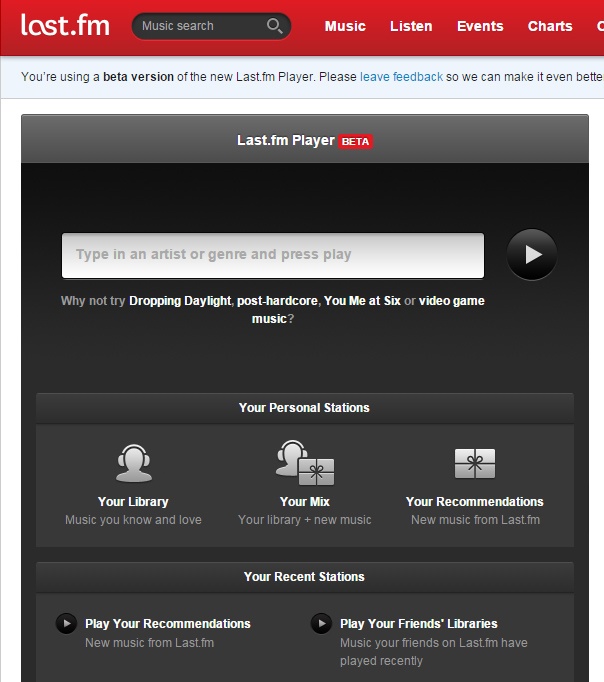Open the Music menu
Screen dimensions: 604x682
(x=345, y=26)
